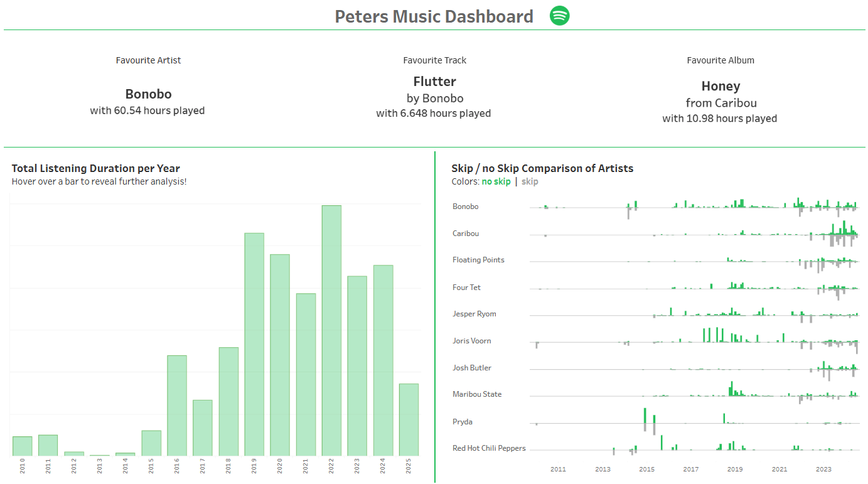The image size is (868, 484).
Task: Click the Floating Points row label
Action: pos(478,260)
